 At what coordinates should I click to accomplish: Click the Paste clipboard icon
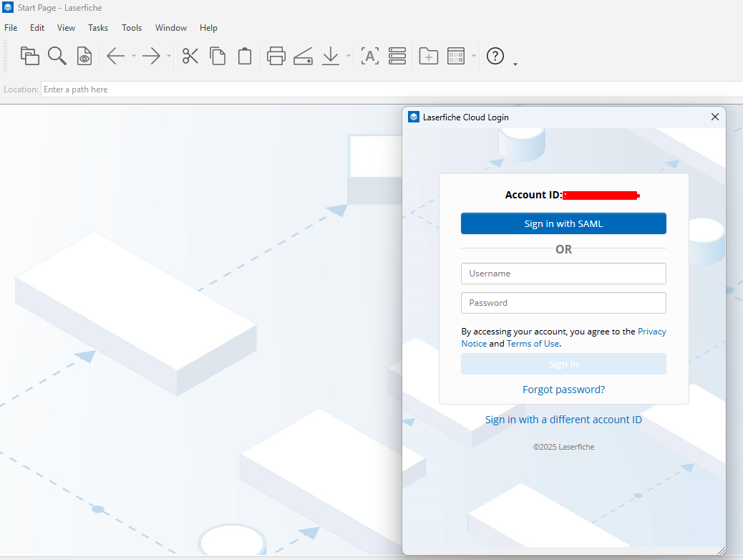click(x=245, y=56)
